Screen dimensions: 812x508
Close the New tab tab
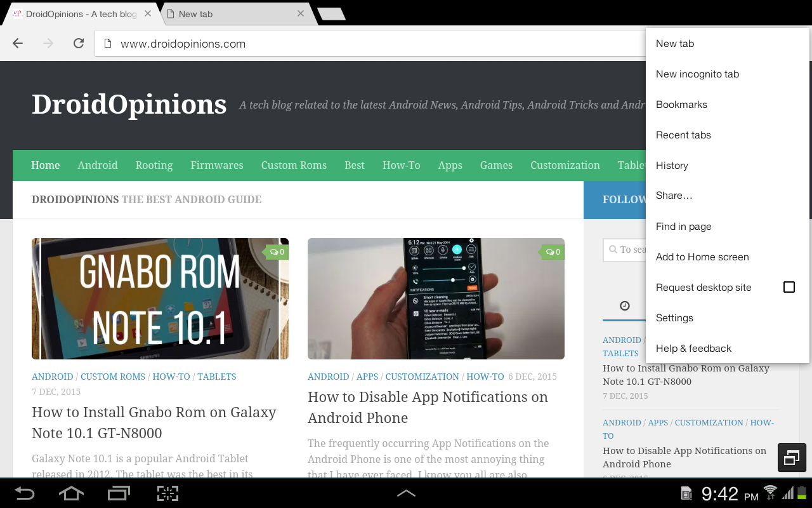coord(301,13)
